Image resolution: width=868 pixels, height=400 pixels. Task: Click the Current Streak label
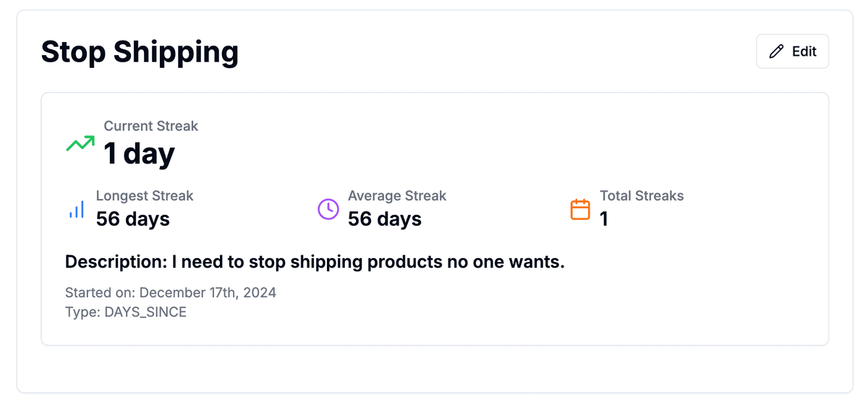click(150, 126)
